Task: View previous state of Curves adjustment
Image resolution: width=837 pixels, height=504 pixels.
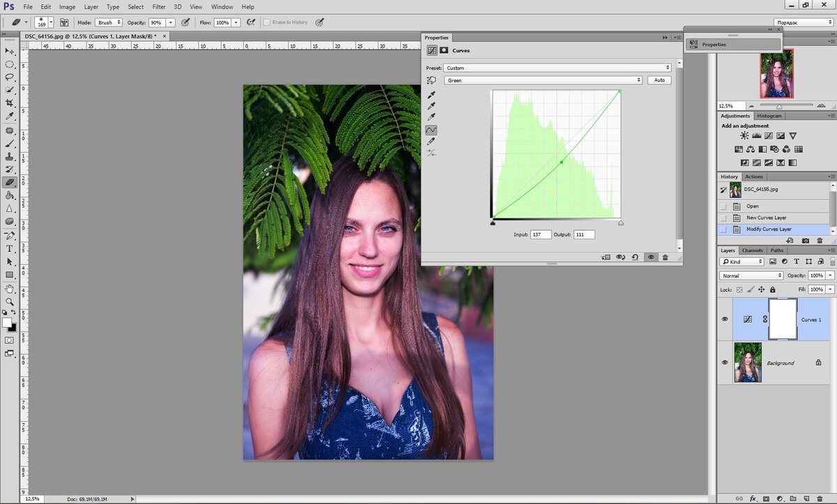Action: (x=619, y=257)
